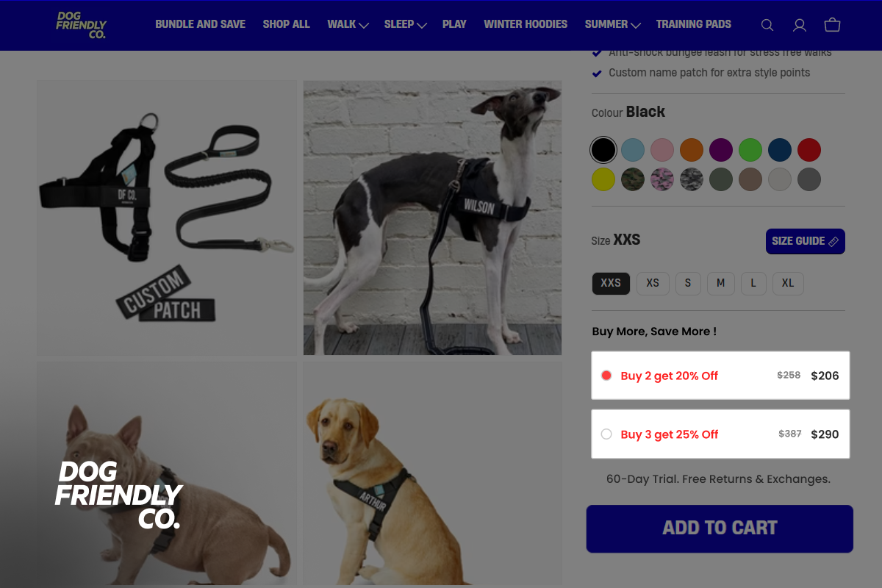
Task: Expand the Summer dropdown menu
Action: coord(613,24)
